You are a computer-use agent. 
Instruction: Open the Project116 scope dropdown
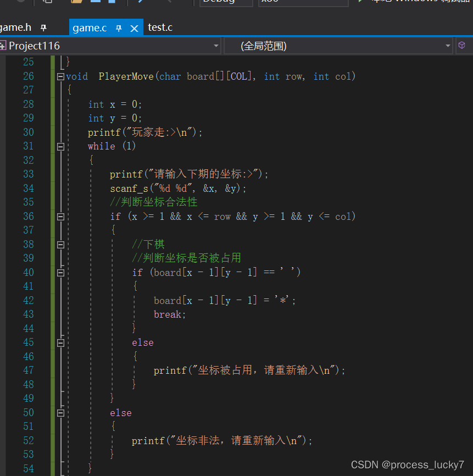click(110, 46)
